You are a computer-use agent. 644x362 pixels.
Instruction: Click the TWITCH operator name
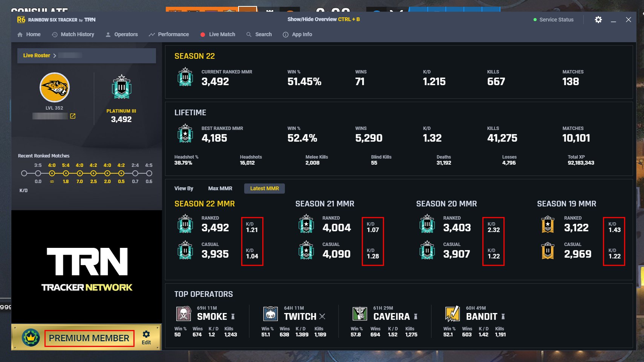click(300, 316)
